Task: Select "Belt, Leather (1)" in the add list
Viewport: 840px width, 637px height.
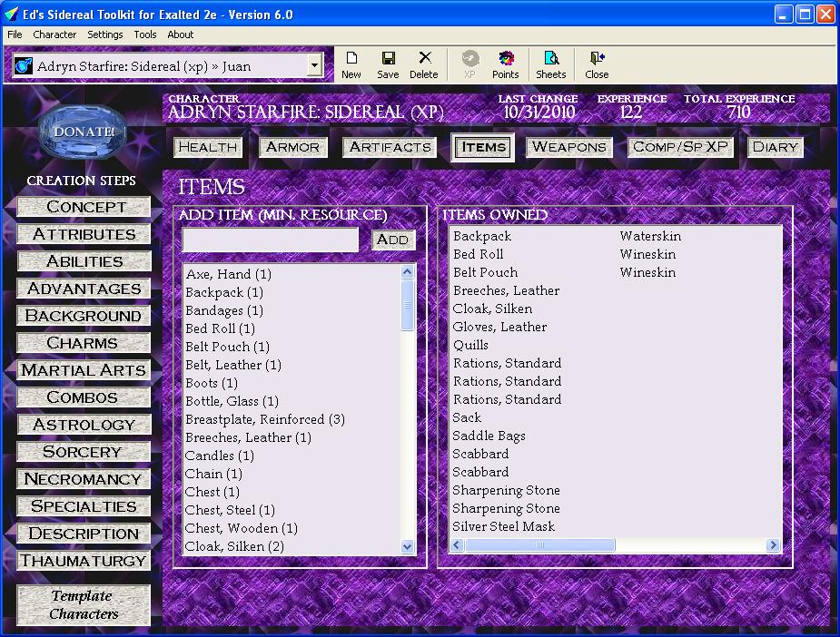Action: click(x=233, y=365)
